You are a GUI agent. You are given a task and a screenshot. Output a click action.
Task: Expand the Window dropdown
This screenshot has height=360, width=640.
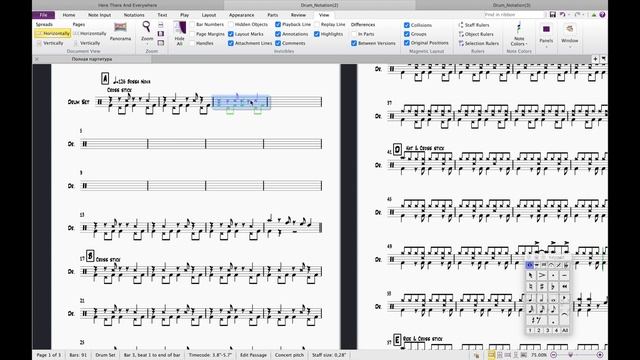point(569,35)
